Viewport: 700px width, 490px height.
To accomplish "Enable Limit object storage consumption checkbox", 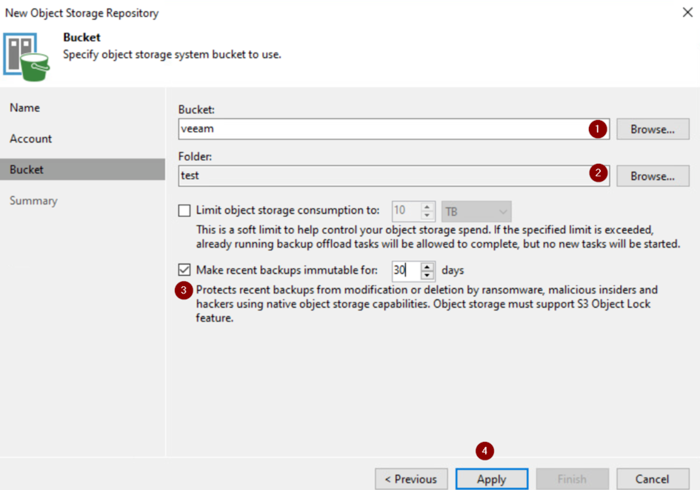I will coord(184,211).
